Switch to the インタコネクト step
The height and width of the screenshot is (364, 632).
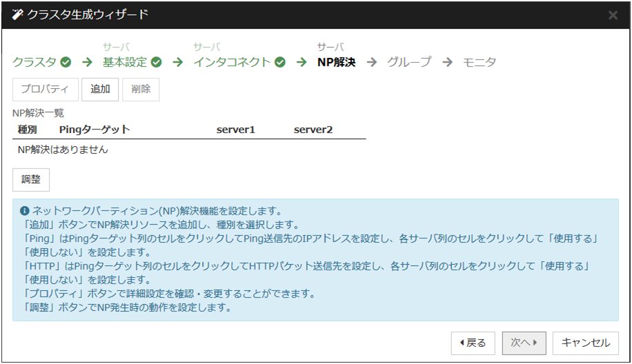(x=233, y=62)
